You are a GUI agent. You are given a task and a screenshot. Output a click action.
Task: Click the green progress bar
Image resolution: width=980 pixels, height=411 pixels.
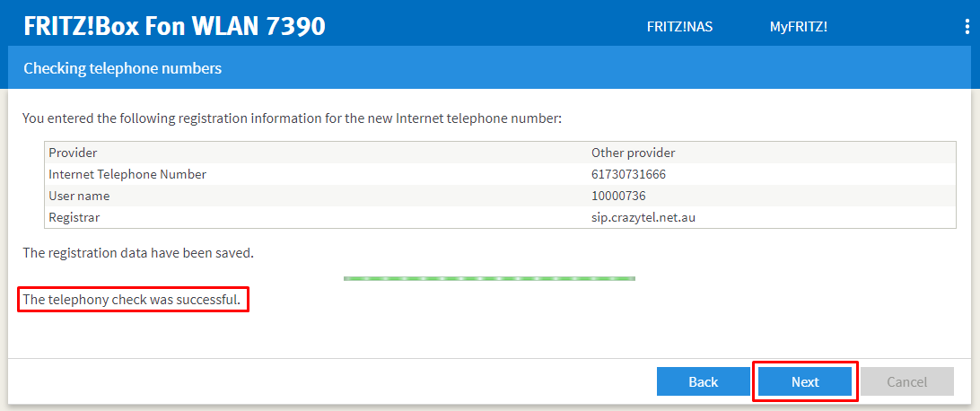(489, 278)
